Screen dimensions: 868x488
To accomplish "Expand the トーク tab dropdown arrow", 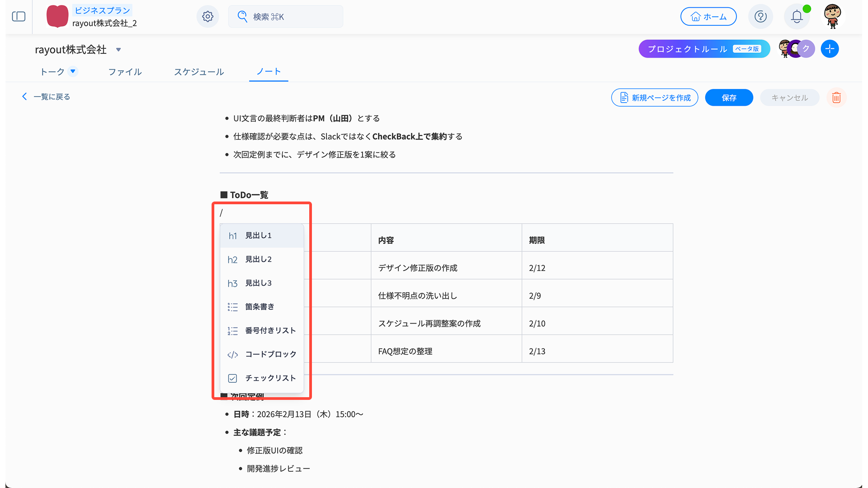I will (73, 71).
